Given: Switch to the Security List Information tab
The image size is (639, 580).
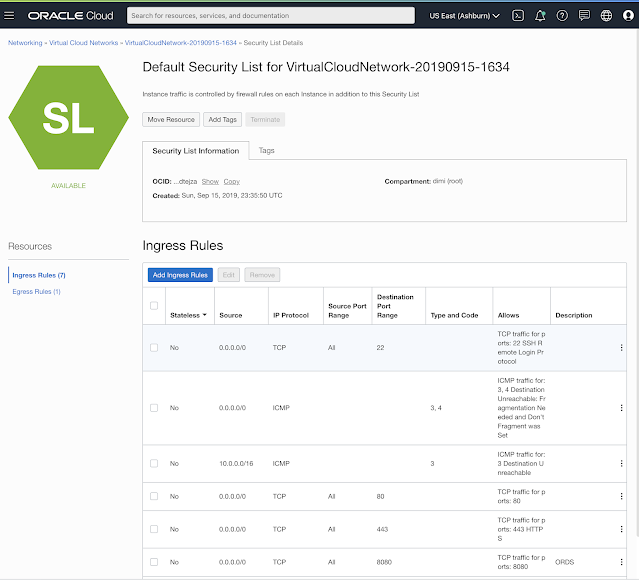Looking at the screenshot, I should [196, 151].
